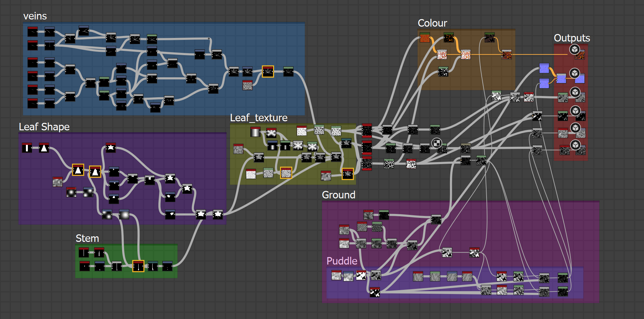Select the highlighted node in the veins frame
644x319 pixels.
pyautogui.click(x=268, y=72)
